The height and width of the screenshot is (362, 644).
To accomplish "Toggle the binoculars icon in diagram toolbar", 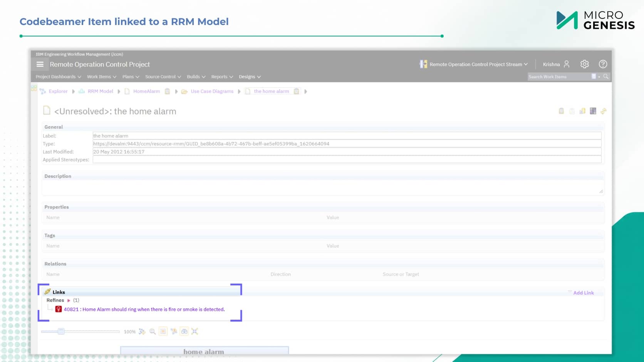I will [184, 332].
